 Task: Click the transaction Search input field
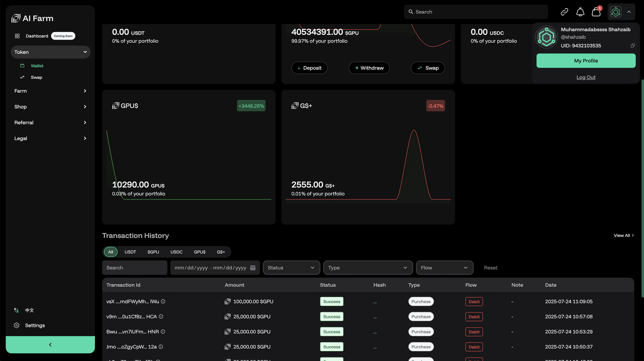[135, 268]
